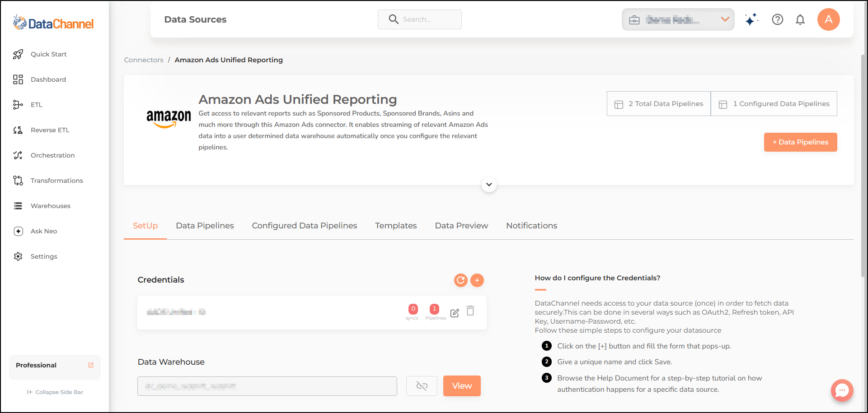Open the workspace selector dropdown

tap(678, 19)
